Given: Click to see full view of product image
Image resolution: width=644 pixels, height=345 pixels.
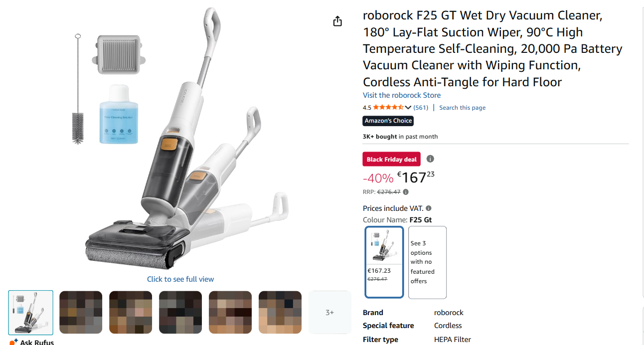Looking at the screenshot, I should click(x=180, y=279).
